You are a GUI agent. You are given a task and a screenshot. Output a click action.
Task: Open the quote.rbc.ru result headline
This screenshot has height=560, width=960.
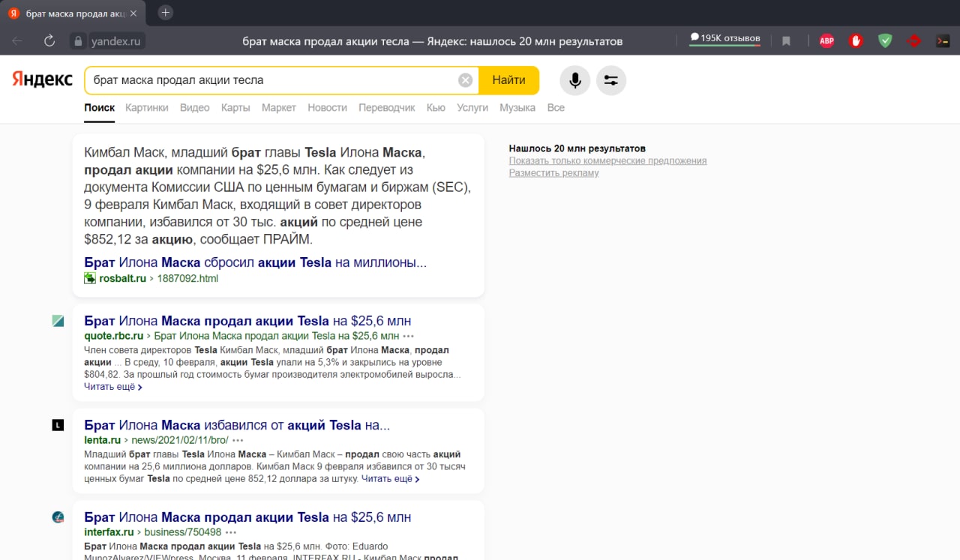[247, 321]
